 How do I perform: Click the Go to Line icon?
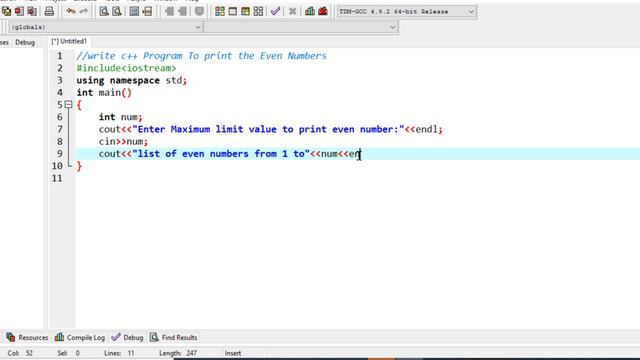coord(147,11)
